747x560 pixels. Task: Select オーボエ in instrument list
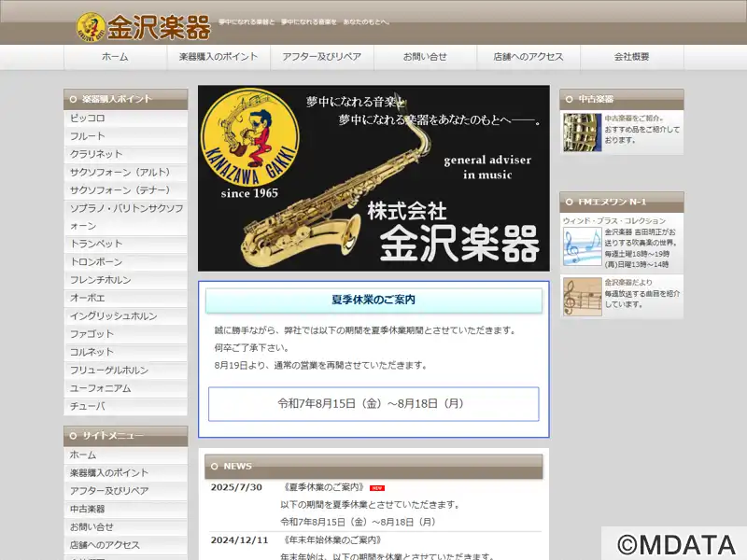126,298
